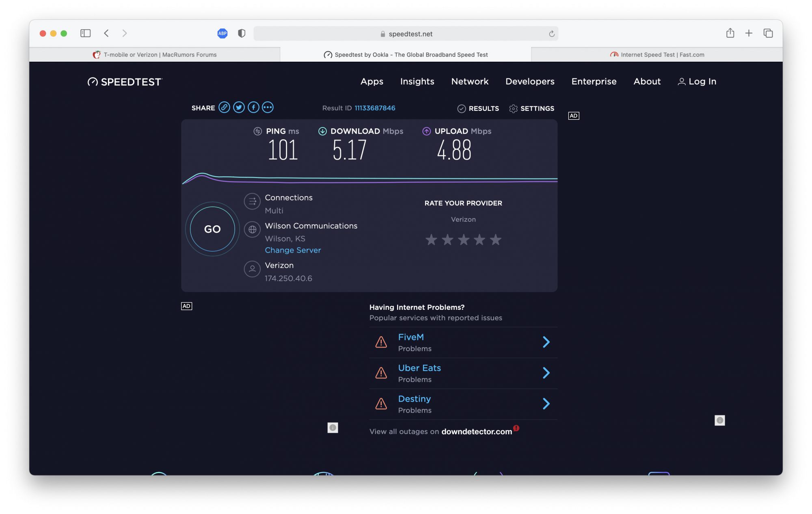The image size is (812, 514).
Task: Rate the provider one star
Action: 431,240
